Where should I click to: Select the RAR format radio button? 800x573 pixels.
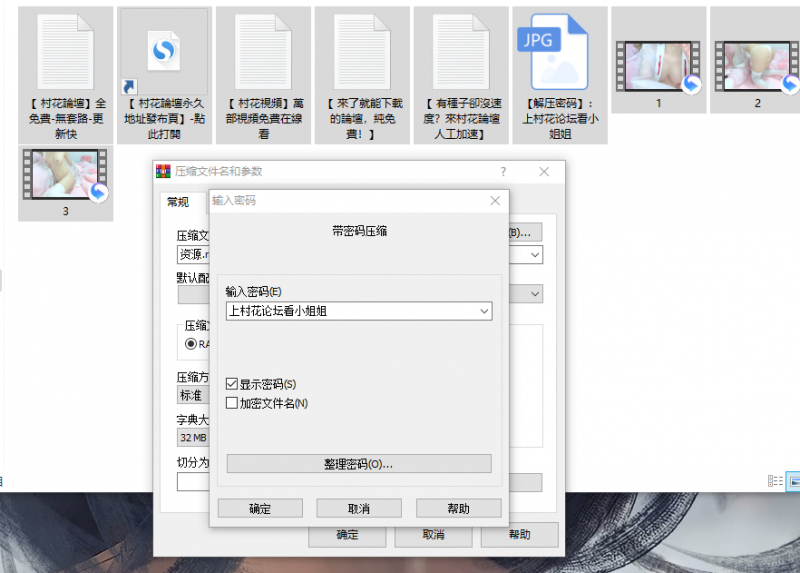click(x=191, y=343)
